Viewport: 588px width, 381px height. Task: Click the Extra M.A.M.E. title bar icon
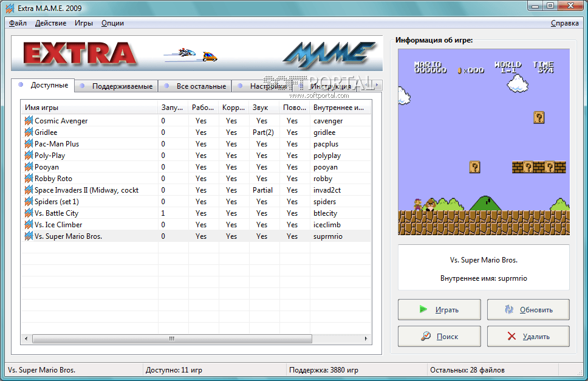coord(10,8)
